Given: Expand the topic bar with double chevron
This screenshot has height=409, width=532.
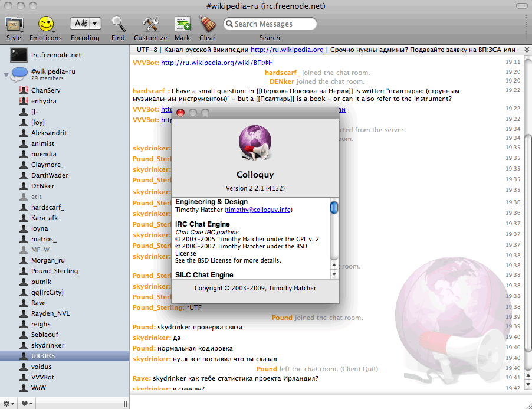Looking at the screenshot, I should click(x=527, y=50).
